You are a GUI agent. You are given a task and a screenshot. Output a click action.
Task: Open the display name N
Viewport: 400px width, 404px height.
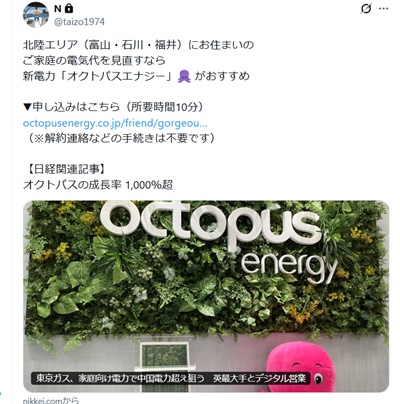pos(58,9)
